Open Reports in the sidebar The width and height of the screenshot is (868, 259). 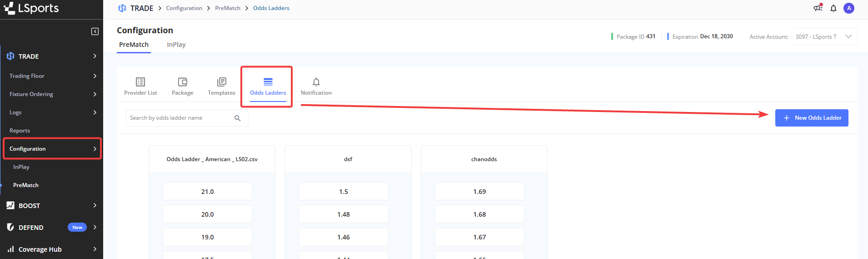click(x=20, y=131)
